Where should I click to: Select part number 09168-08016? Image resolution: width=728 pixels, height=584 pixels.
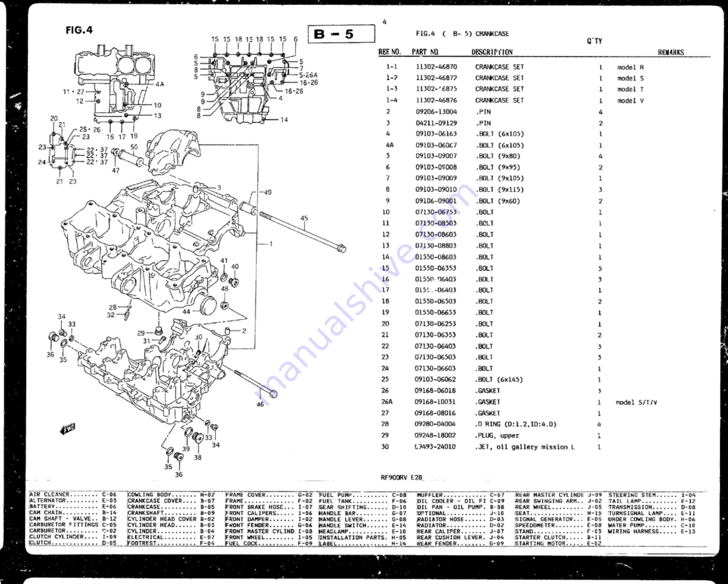tap(435, 413)
